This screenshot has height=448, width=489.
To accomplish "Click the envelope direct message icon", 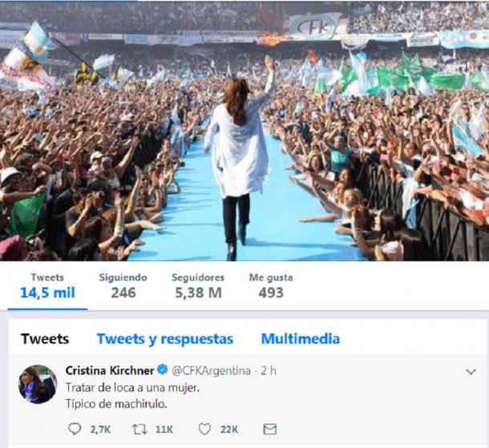I will (270, 430).
